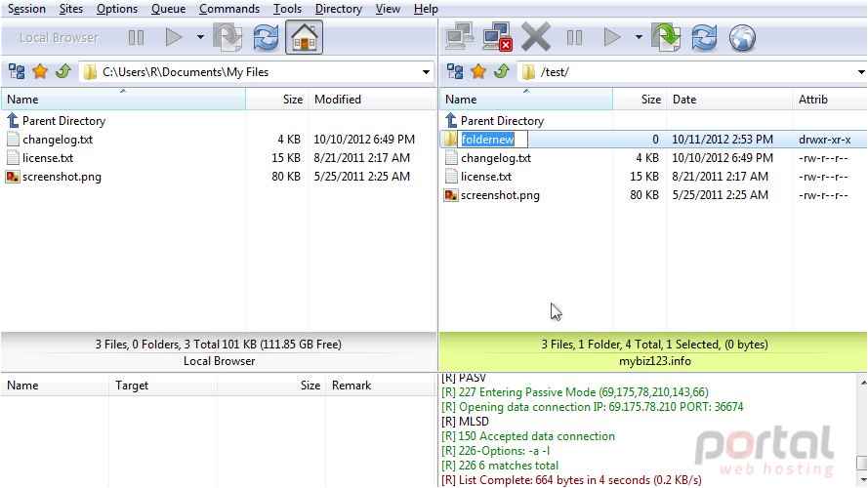868x488 pixels.
Task: Open the Session menu
Action: point(26,9)
